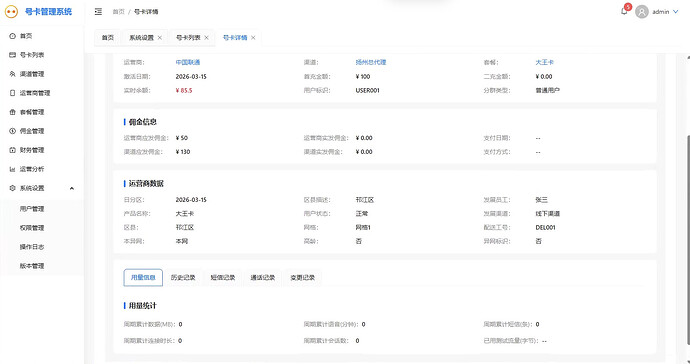Click the first recharge value ¥100
This screenshot has width=690, height=364.
click(363, 76)
